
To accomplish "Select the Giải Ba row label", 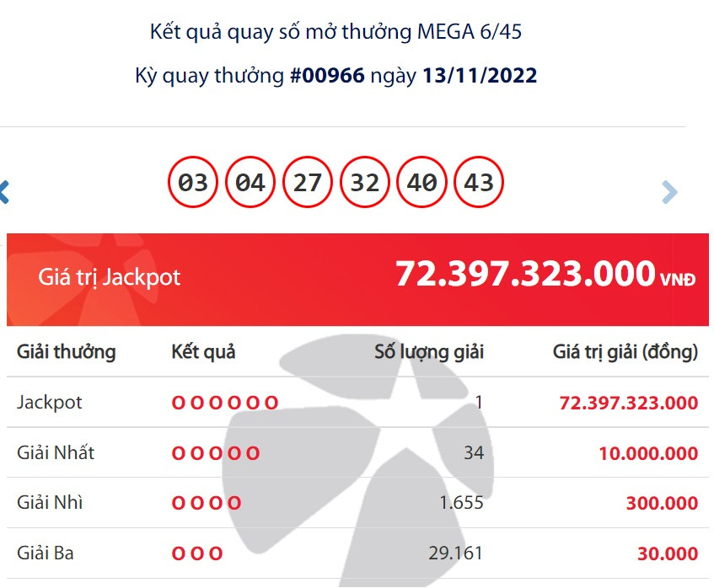I will [46, 553].
